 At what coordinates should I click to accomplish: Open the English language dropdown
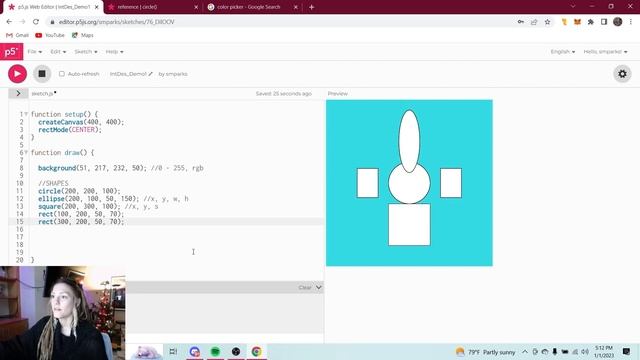coord(562,52)
